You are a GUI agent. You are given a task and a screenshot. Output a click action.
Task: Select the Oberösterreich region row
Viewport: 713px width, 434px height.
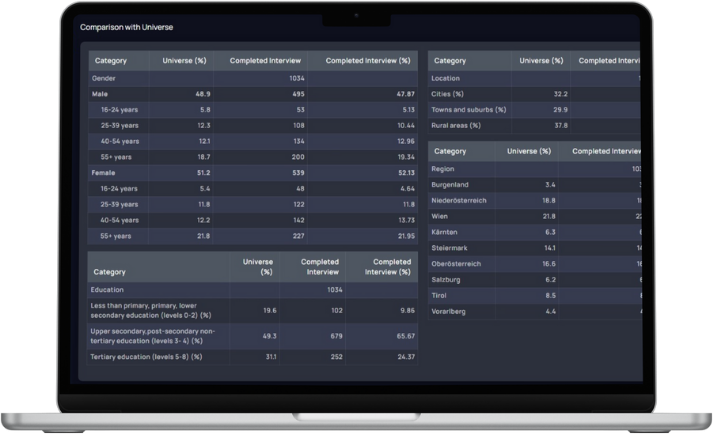click(456, 264)
